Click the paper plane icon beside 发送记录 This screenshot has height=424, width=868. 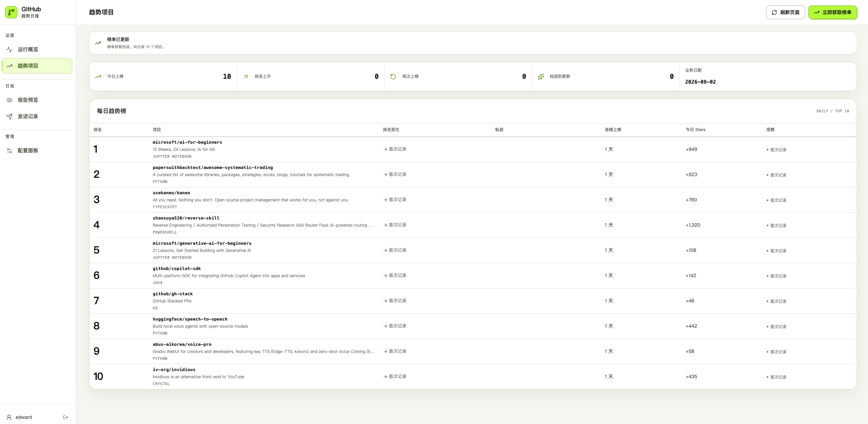[10, 116]
